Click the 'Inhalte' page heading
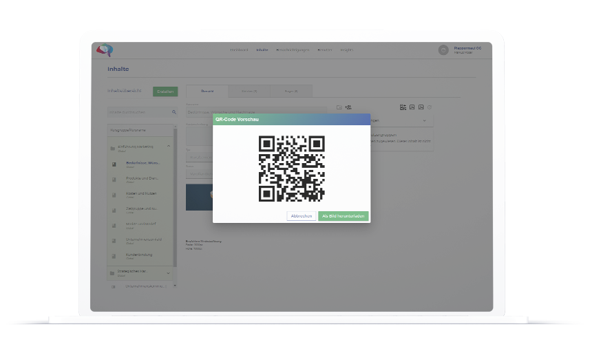The image size is (592, 364). (118, 69)
